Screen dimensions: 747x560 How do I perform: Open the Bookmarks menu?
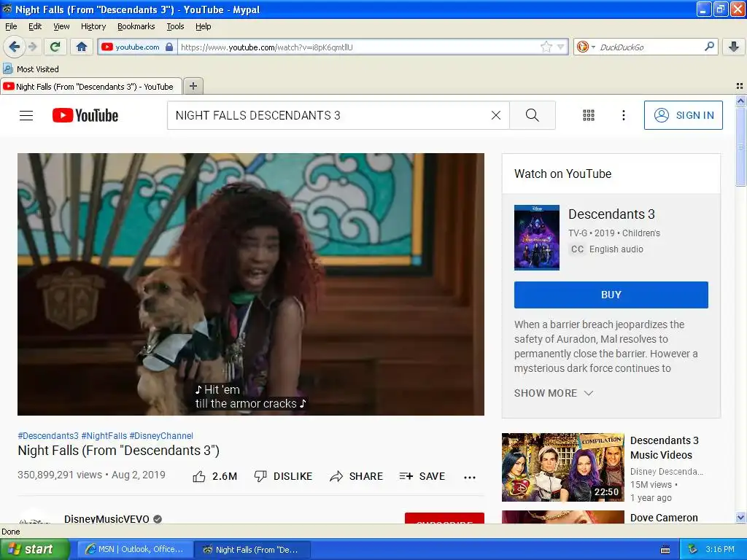click(x=136, y=26)
